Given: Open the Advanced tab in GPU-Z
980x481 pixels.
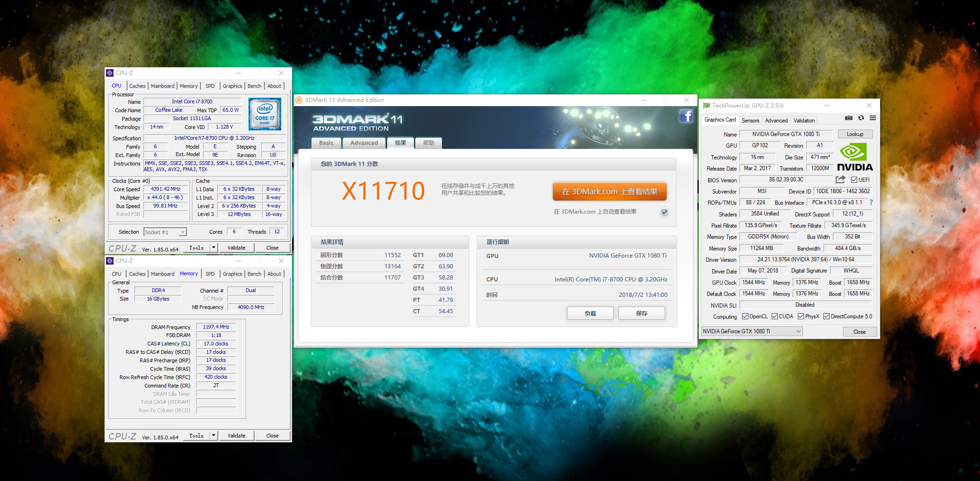Looking at the screenshot, I should 776,121.
